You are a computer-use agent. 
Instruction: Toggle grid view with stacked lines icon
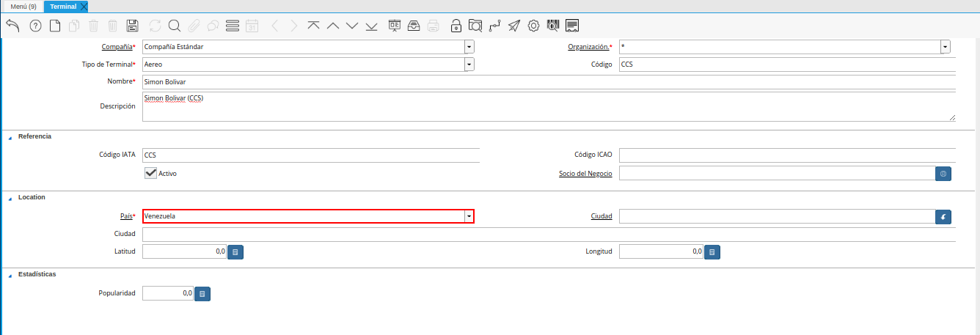click(233, 26)
